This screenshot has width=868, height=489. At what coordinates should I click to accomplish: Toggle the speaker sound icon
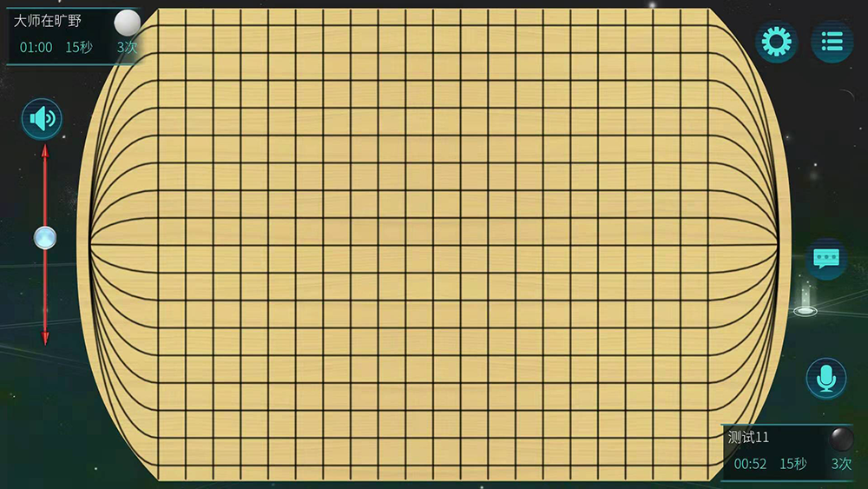tap(42, 118)
